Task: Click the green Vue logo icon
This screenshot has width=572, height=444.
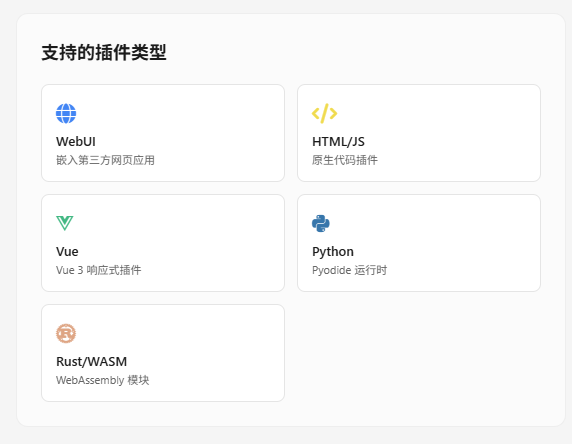Action: (65, 223)
